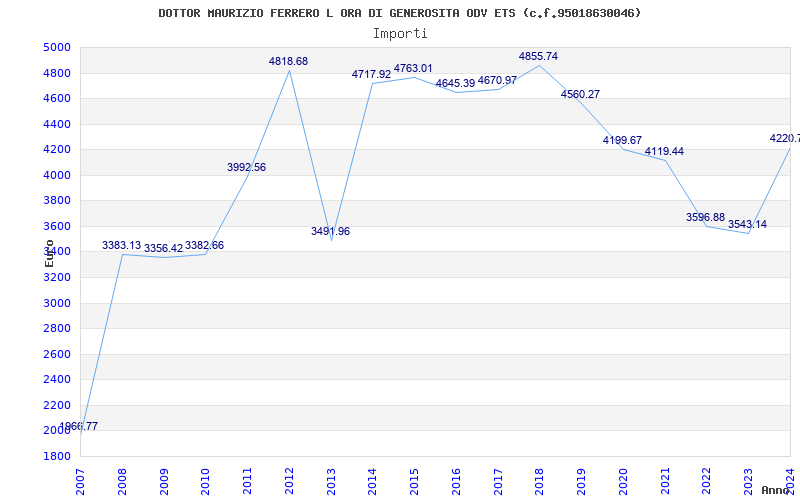Click y-axis value 4200
Image resolution: width=800 pixels, height=500 pixels.
[x=57, y=149]
